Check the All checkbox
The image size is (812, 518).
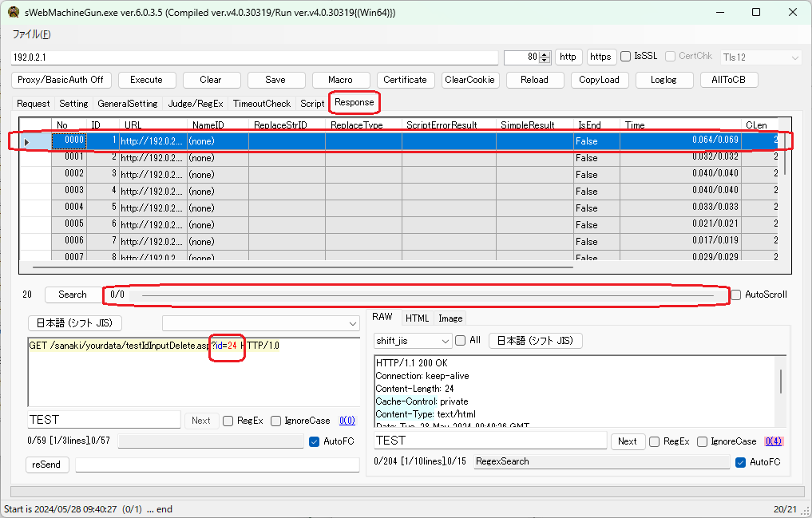(461, 341)
